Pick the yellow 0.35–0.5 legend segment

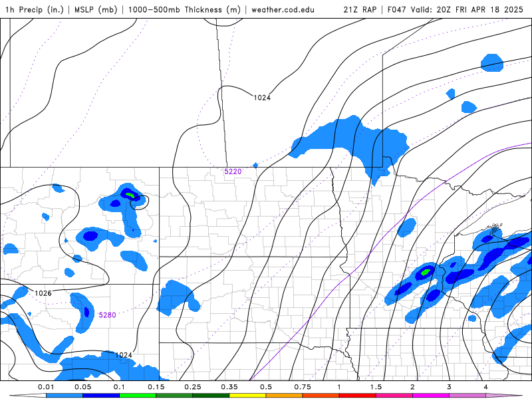(x=247, y=396)
